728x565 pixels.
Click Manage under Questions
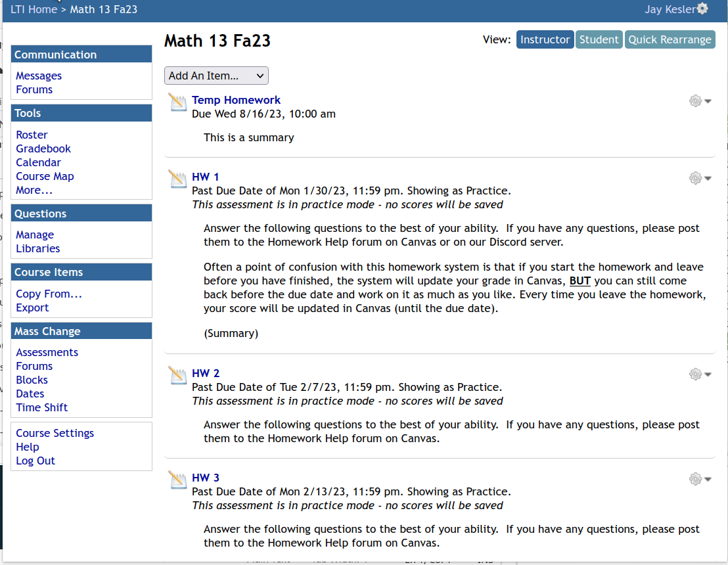[x=35, y=235]
